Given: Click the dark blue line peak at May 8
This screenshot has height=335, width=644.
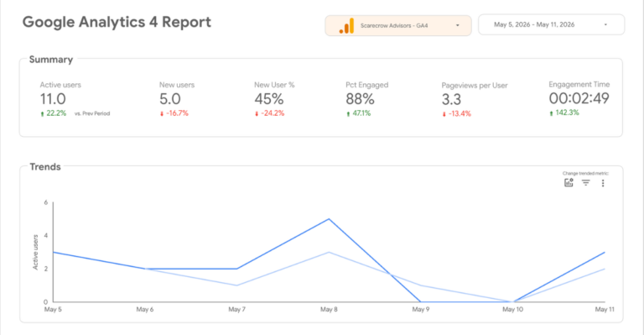Looking at the screenshot, I should coord(329,219).
